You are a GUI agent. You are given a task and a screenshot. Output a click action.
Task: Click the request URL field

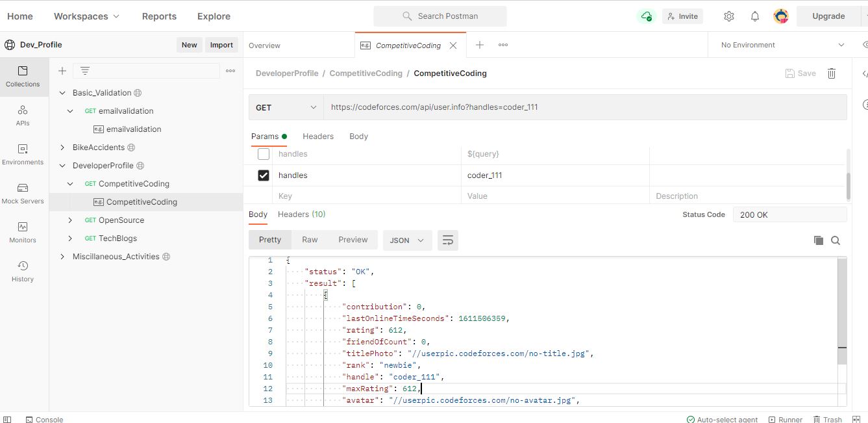click(x=585, y=107)
